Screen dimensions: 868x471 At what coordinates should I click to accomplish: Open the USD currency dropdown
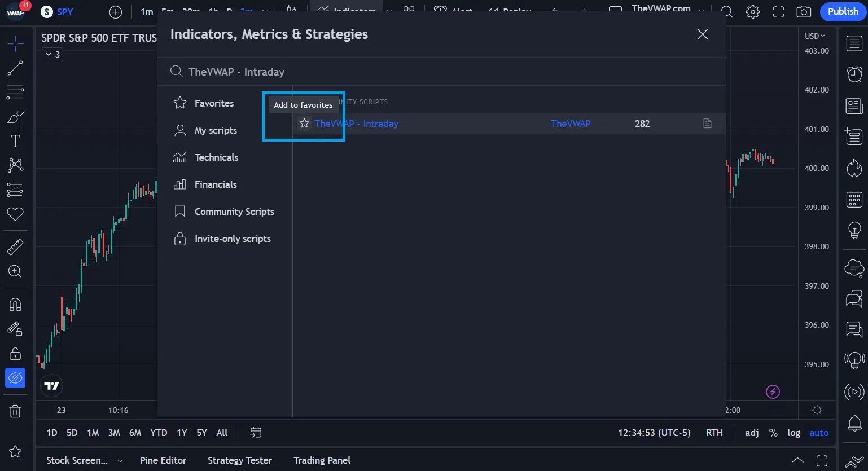[814, 36]
